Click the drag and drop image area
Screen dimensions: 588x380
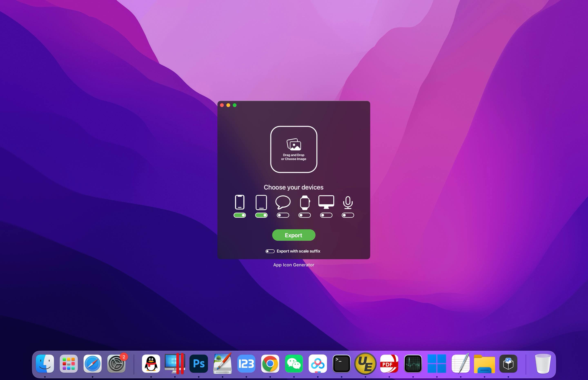(294, 149)
